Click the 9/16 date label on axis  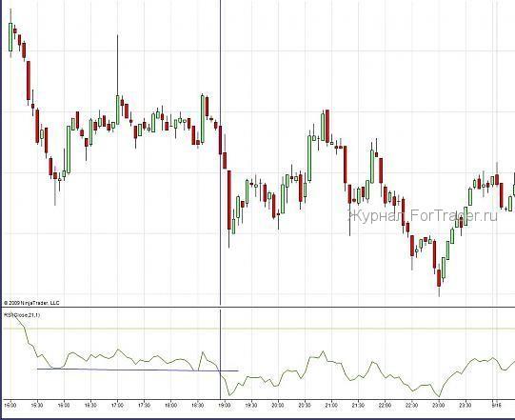(496, 406)
